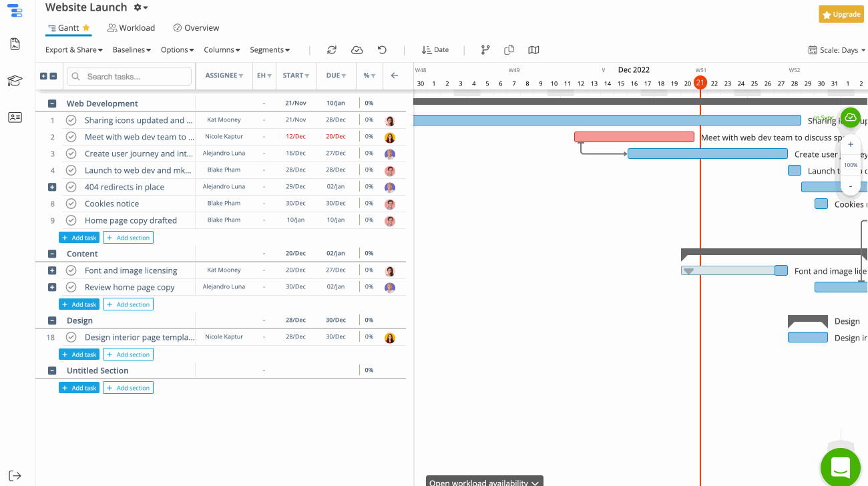This screenshot has height=486, width=868.
Task: Open the 'Scale: Days' dropdown
Action: point(835,49)
